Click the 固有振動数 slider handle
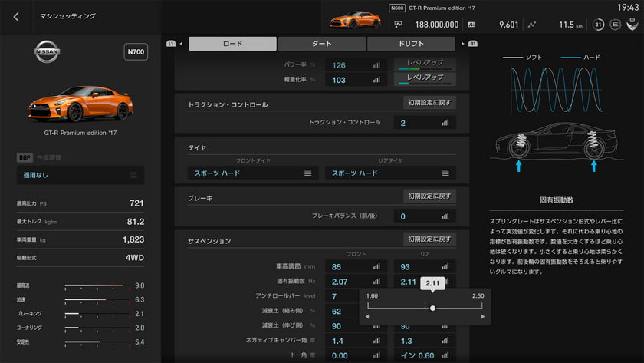Viewport: 644px width, 363px height. (x=432, y=308)
